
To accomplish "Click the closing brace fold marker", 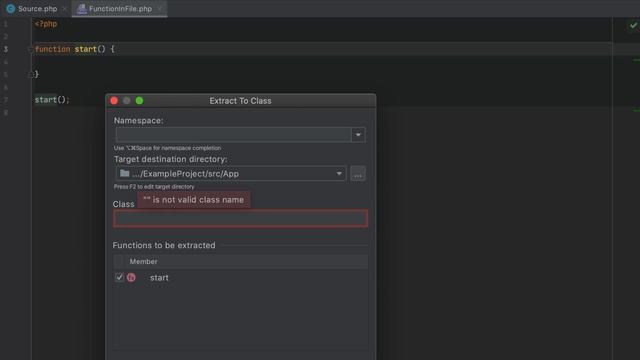I will point(30,75).
